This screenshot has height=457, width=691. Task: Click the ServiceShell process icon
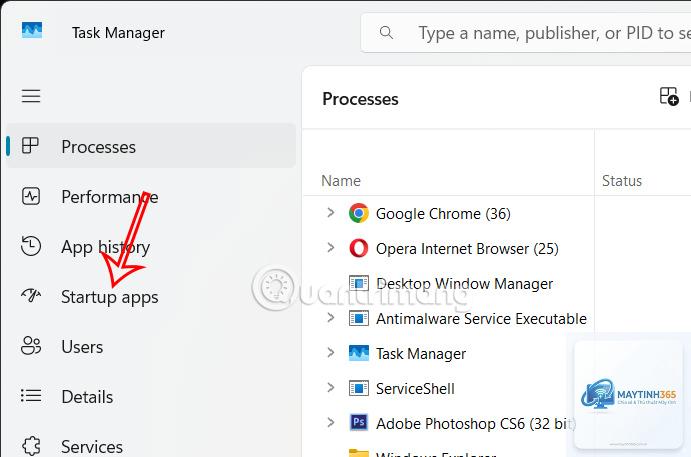[x=359, y=388]
